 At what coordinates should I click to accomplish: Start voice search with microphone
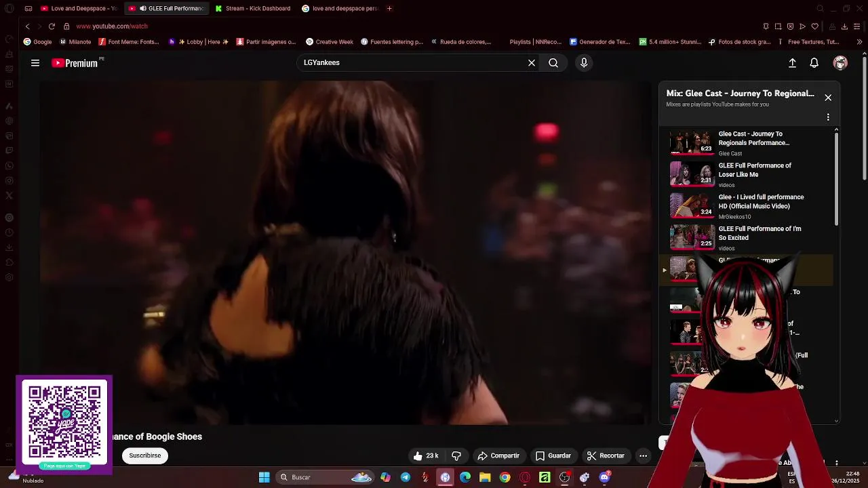(584, 63)
